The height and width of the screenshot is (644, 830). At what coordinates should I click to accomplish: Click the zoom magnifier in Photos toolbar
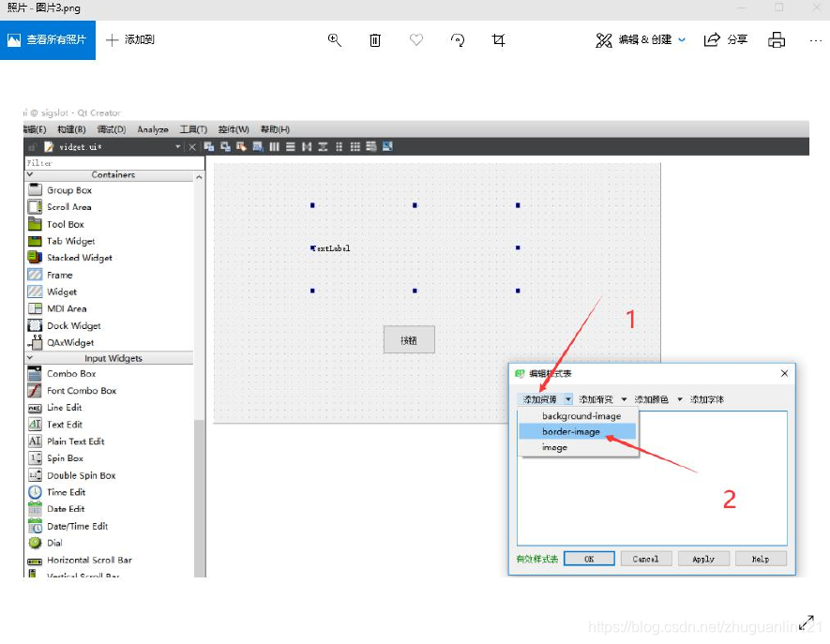335,39
